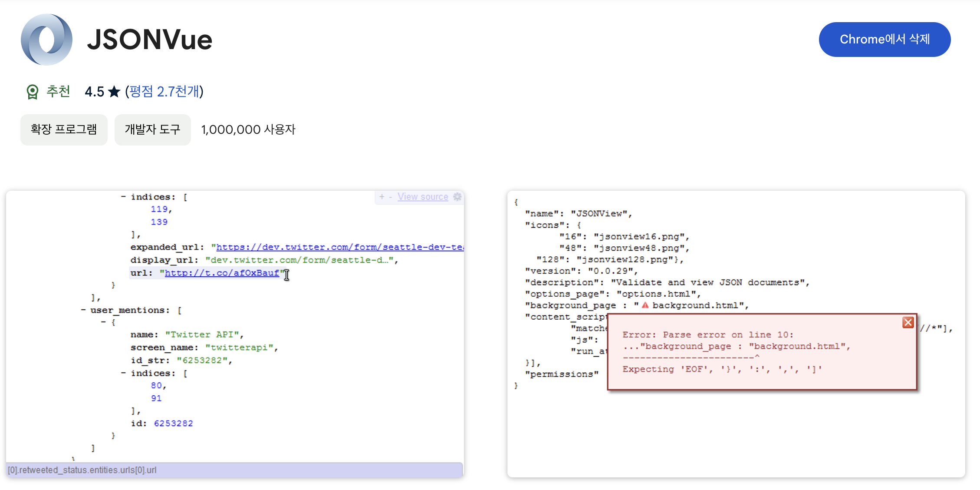Close the parse error popup
The image size is (980, 490).
coord(908,322)
